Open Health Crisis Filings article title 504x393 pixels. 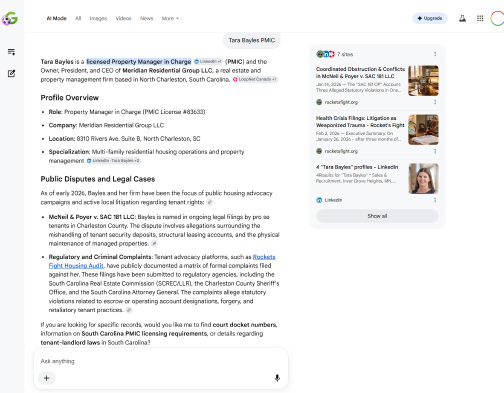(360, 121)
